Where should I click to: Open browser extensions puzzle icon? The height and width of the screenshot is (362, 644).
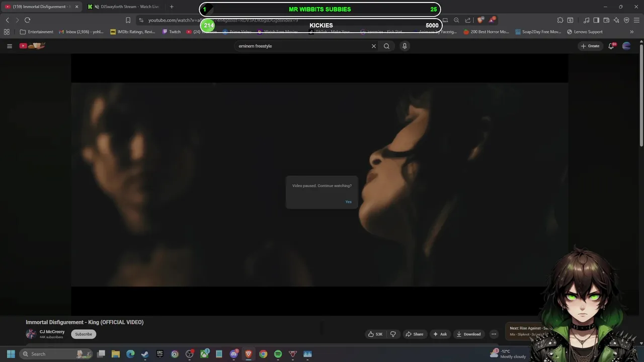[560, 20]
